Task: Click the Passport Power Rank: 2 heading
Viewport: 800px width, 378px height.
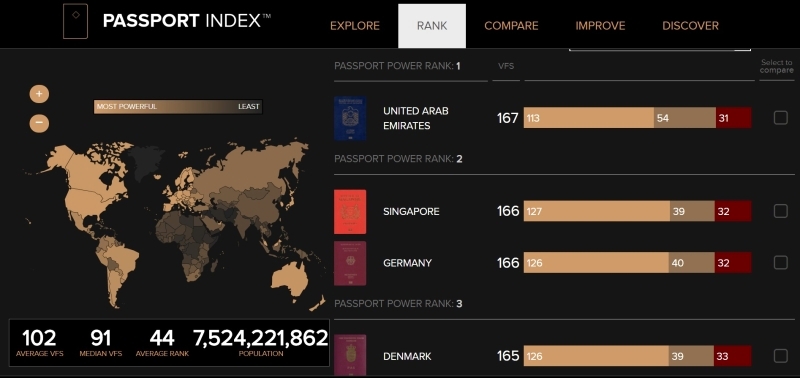Action: click(x=398, y=159)
